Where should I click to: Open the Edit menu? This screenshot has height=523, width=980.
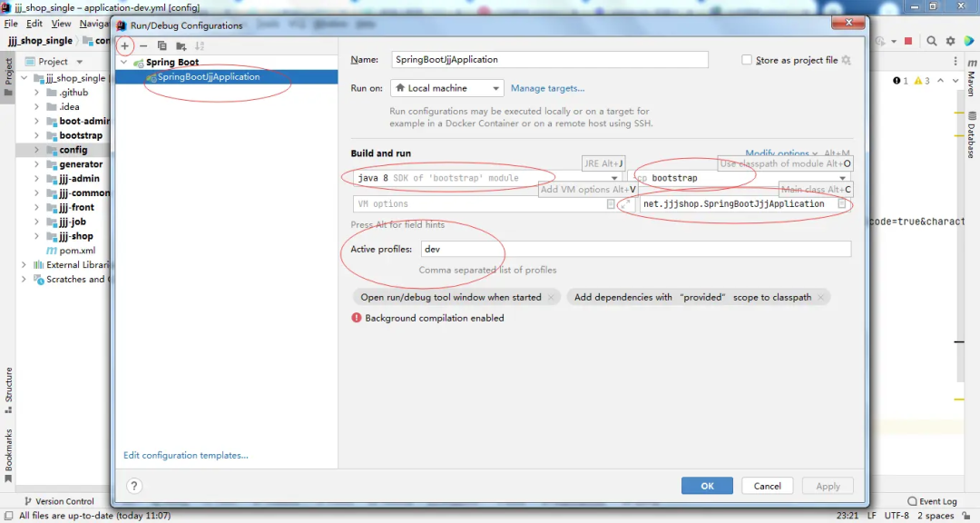click(34, 24)
